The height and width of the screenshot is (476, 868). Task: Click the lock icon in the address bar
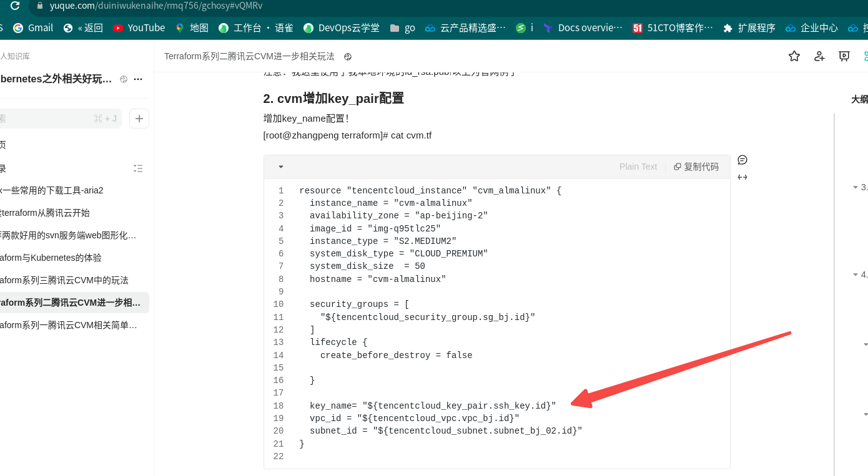[x=40, y=6]
